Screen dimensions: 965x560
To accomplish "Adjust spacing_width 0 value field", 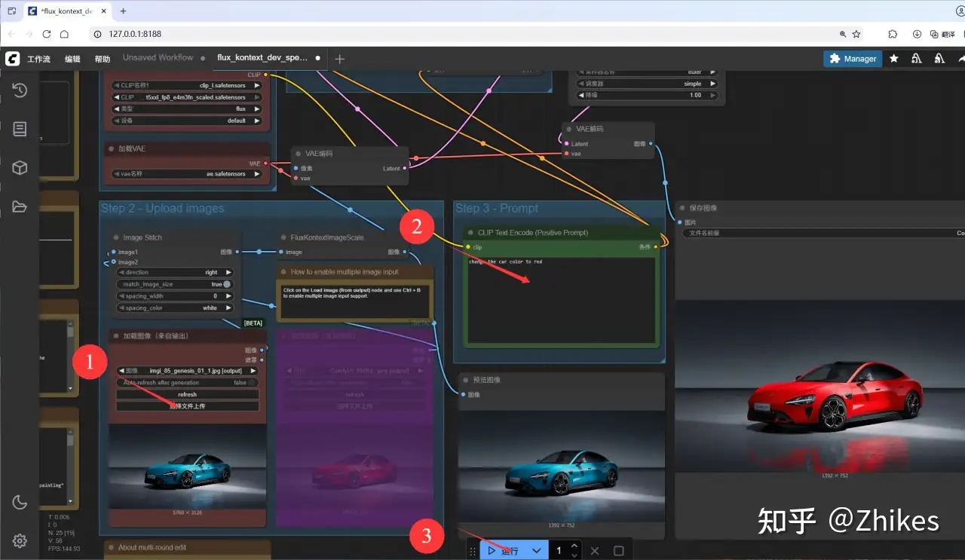I will coord(175,296).
